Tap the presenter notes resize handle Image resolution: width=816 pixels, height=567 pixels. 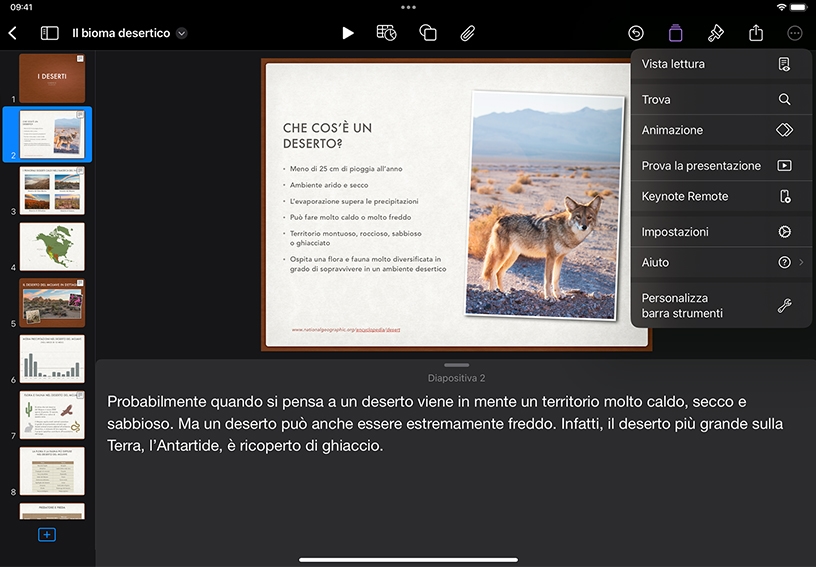click(456, 365)
